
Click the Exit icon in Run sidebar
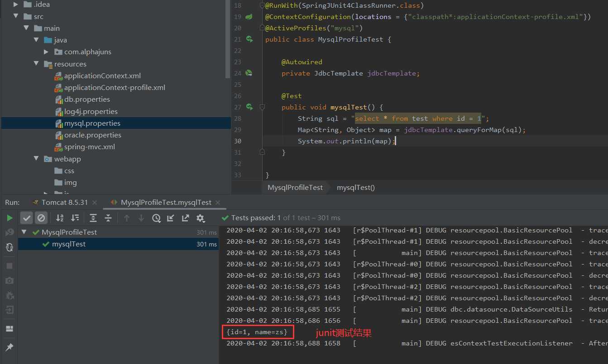pos(10,310)
